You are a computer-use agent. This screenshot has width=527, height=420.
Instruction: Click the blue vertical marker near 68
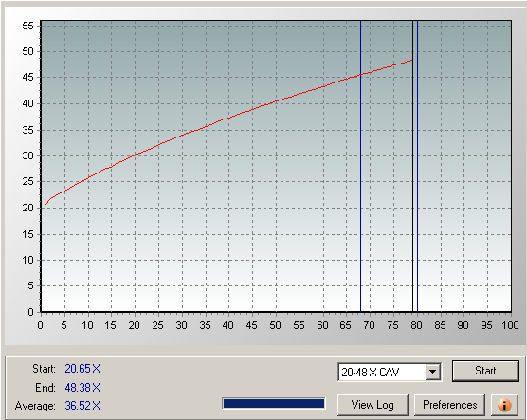coord(360,166)
